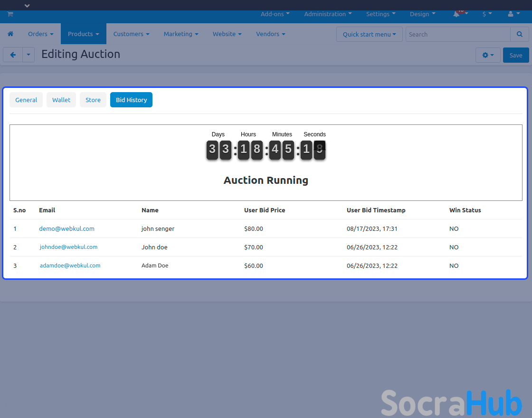Click the Editing Auction page title

coord(81,54)
